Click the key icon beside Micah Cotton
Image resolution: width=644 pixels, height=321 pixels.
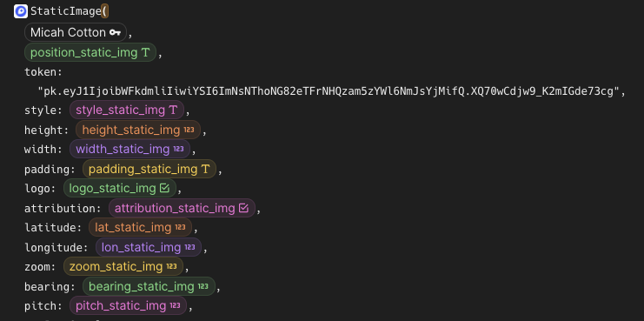(115, 32)
